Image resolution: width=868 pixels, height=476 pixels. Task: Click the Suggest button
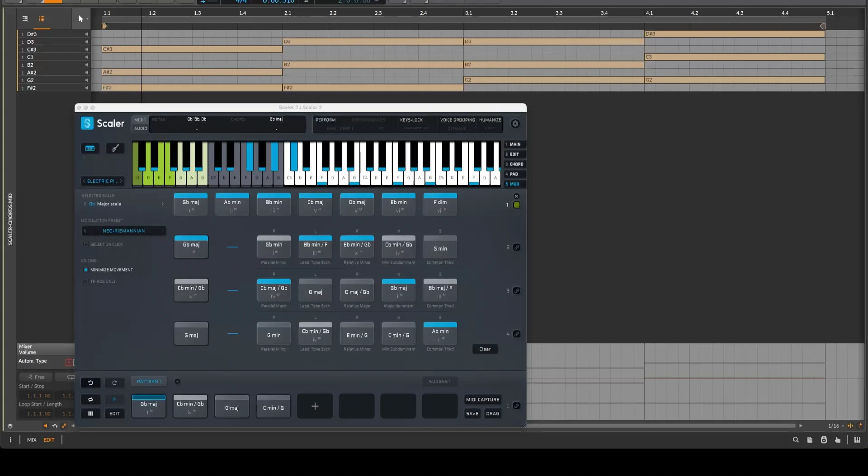click(x=440, y=382)
